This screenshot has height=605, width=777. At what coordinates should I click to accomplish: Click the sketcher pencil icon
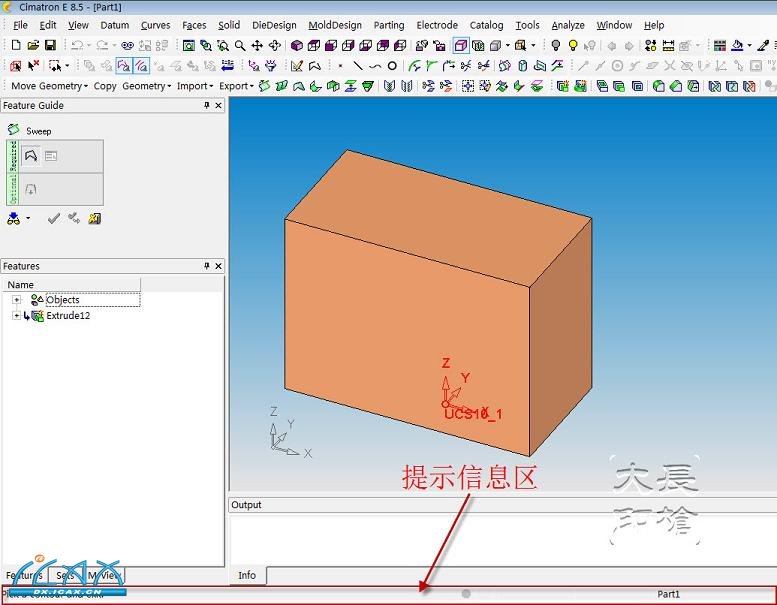click(297, 66)
